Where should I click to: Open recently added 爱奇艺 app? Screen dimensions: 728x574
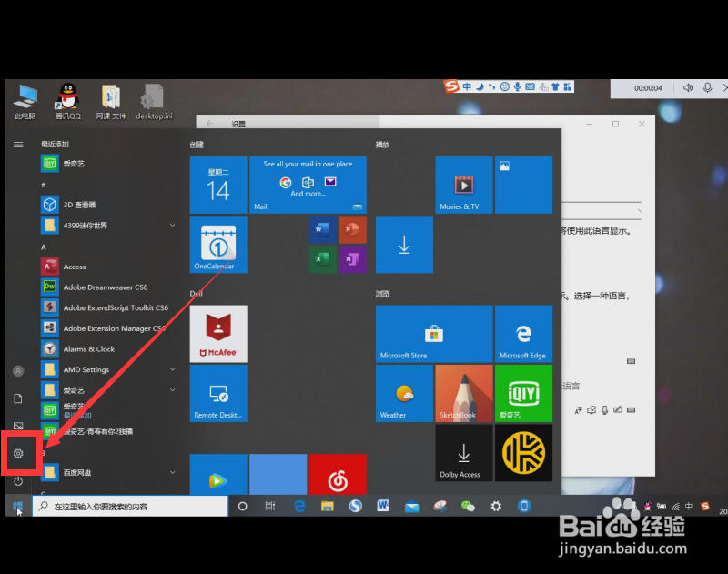point(107,164)
